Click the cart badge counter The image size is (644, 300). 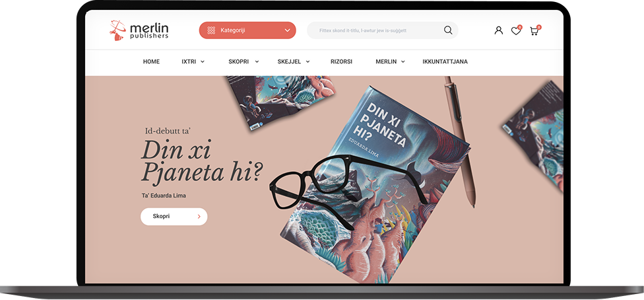tap(539, 27)
